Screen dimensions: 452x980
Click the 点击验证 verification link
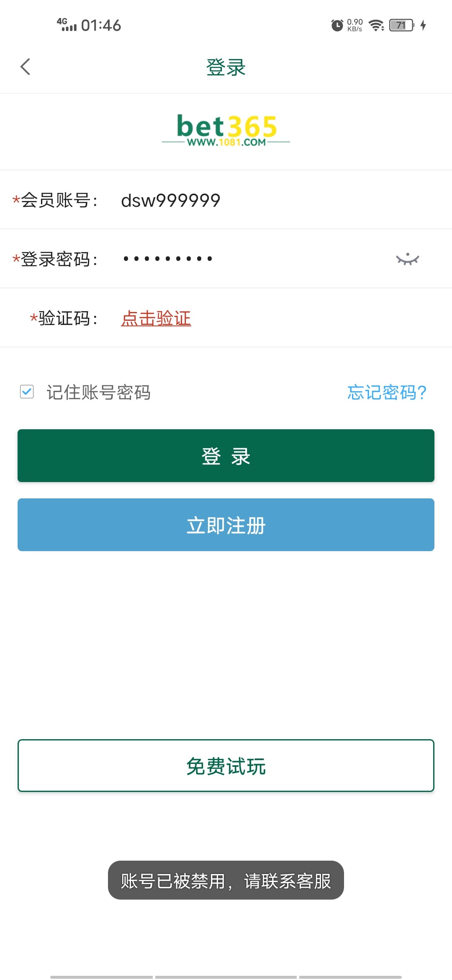click(x=156, y=318)
